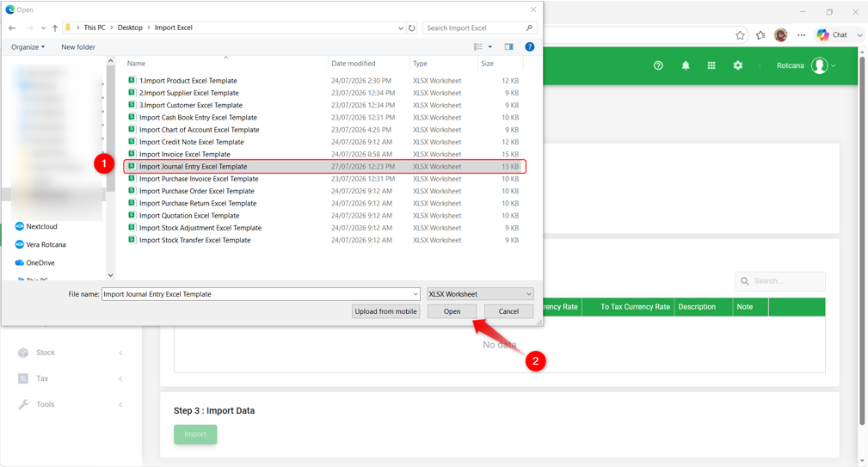This screenshot has height=467, width=868.
Task: Expand the File name combo box arrow
Action: click(x=416, y=294)
